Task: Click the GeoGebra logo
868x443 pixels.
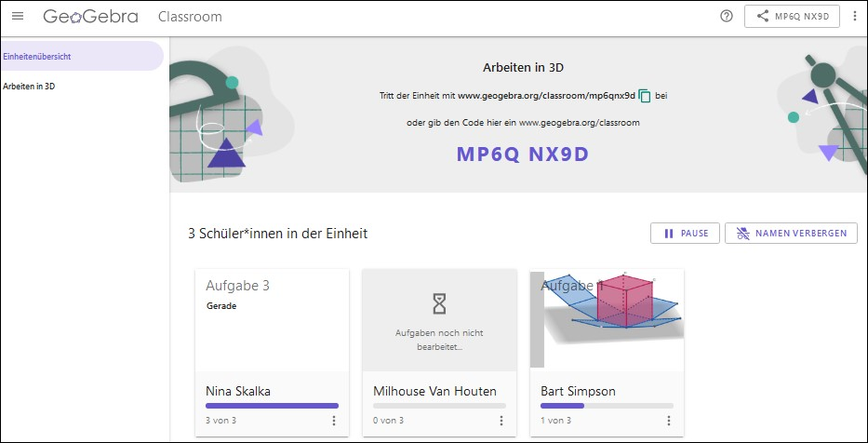Action: pos(91,17)
